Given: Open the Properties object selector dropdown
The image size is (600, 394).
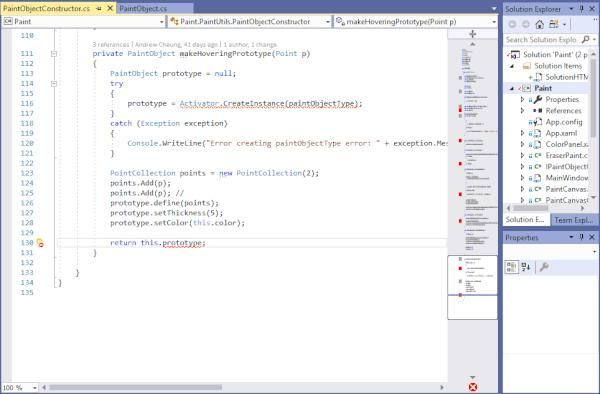Looking at the screenshot, I should [x=594, y=251].
